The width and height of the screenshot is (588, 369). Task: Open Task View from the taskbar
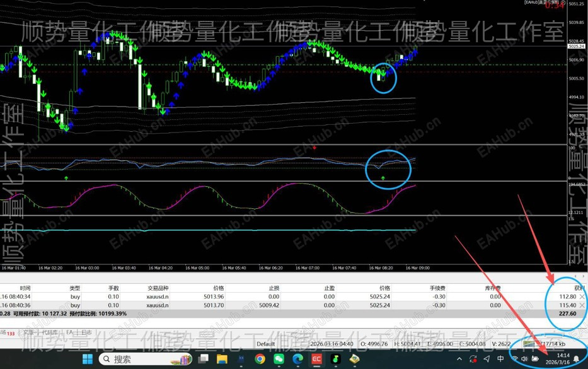tap(204, 360)
